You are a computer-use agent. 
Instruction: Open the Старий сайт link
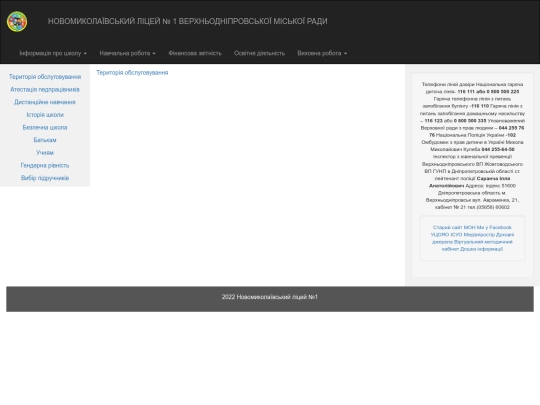point(447,227)
